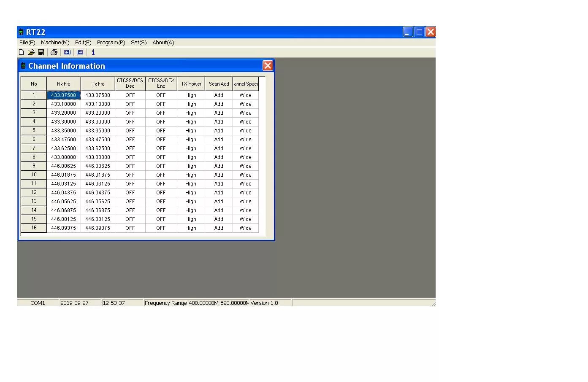Close the Channel Information window

[x=268, y=66]
